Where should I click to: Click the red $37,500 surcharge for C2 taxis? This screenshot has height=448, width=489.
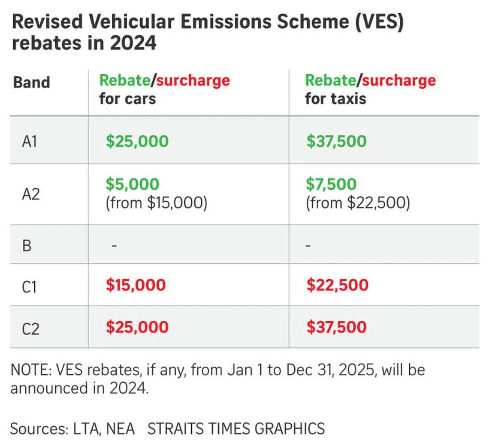click(x=336, y=327)
